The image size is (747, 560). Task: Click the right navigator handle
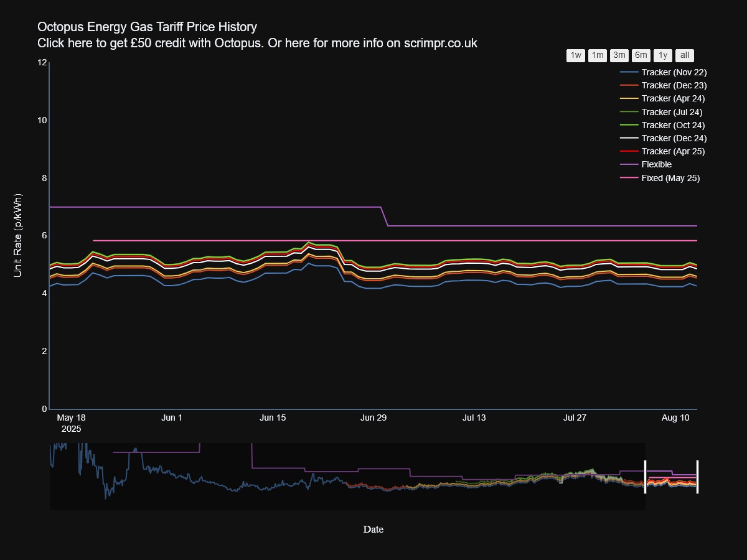click(697, 476)
